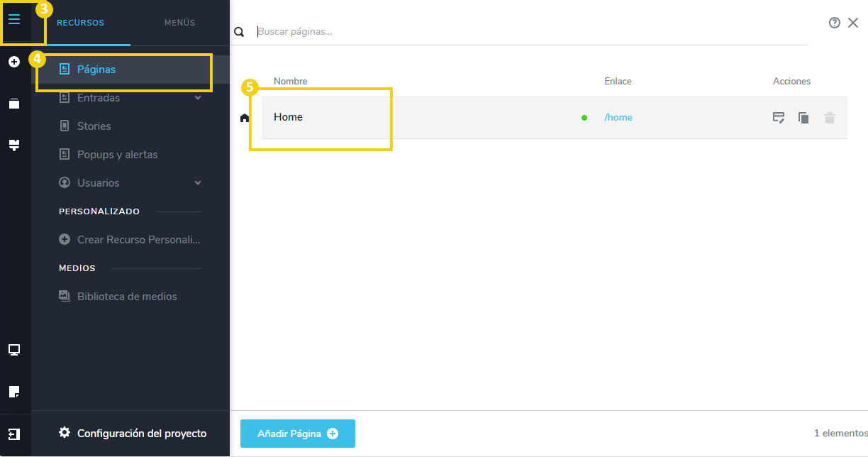
Task: Select the Recursos tab
Action: click(81, 23)
